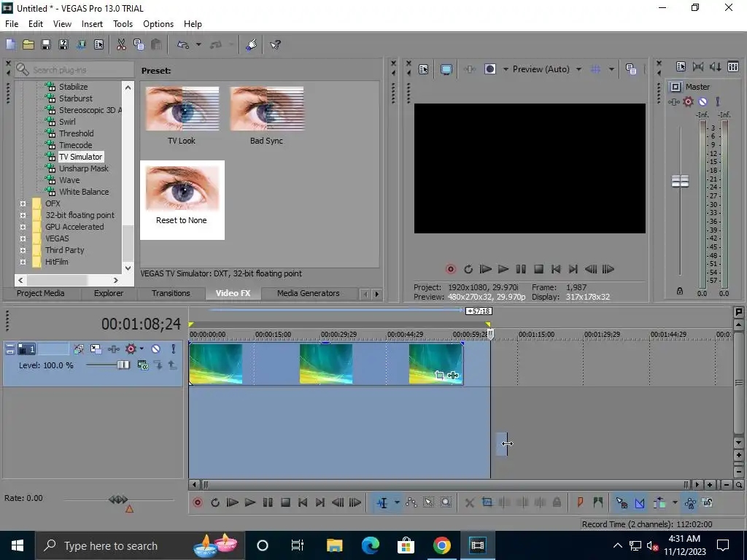Expand the VEGAS folder
The image size is (747, 560).
pyautogui.click(x=23, y=238)
